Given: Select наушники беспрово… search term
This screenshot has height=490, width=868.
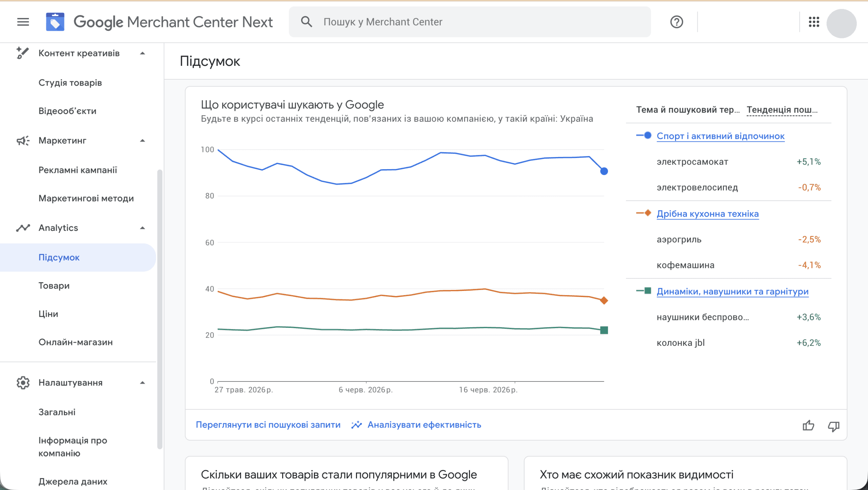Looking at the screenshot, I should (x=703, y=317).
